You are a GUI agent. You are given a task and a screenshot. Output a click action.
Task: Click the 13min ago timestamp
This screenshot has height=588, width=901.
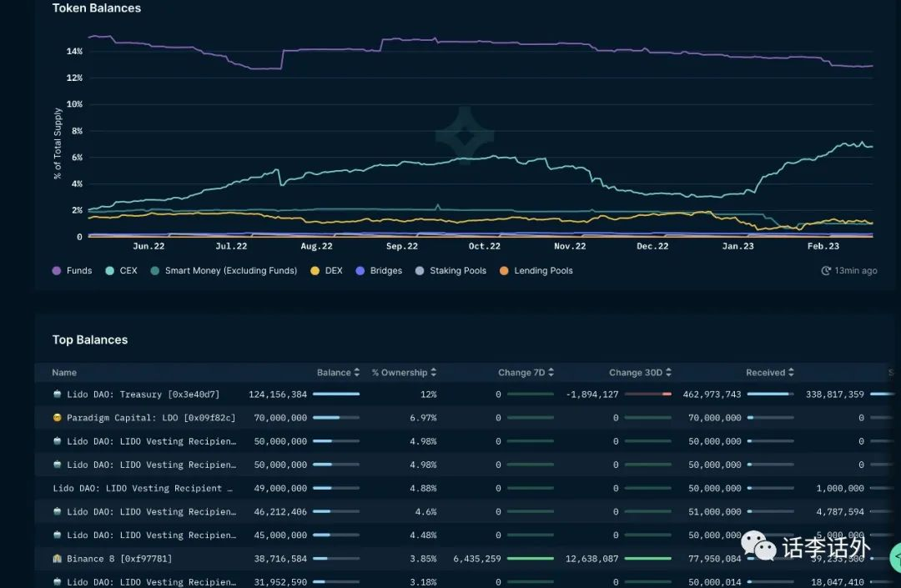pos(856,270)
